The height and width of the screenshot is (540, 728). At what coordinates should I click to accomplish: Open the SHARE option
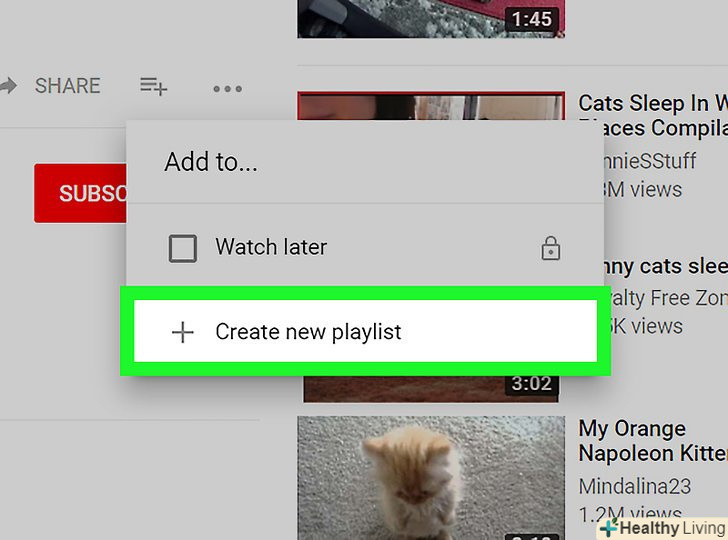click(67, 86)
